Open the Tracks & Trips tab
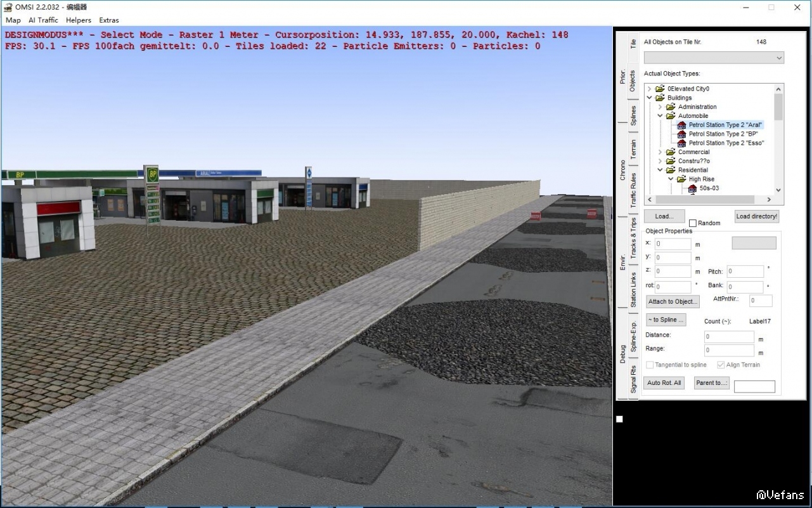Image resolution: width=812 pixels, height=508 pixels. [633, 238]
